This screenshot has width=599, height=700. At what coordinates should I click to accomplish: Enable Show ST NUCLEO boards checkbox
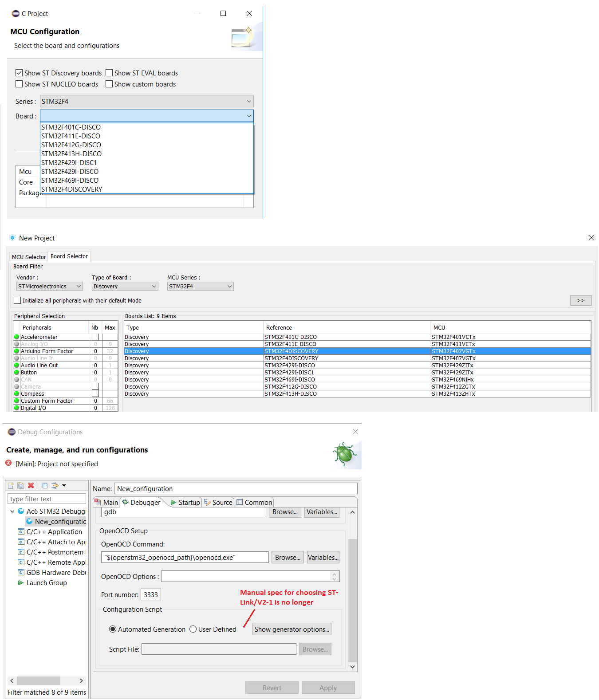click(x=19, y=84)
